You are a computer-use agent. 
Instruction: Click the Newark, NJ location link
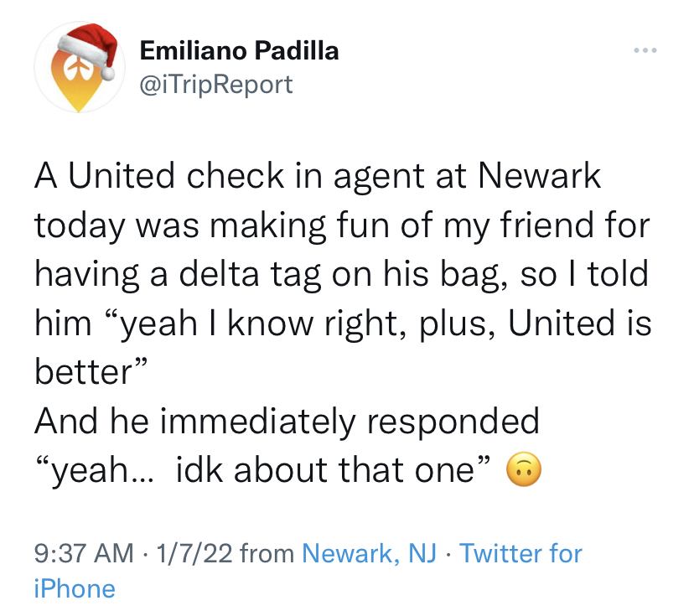pyautogui.click(x=369, y=553)
